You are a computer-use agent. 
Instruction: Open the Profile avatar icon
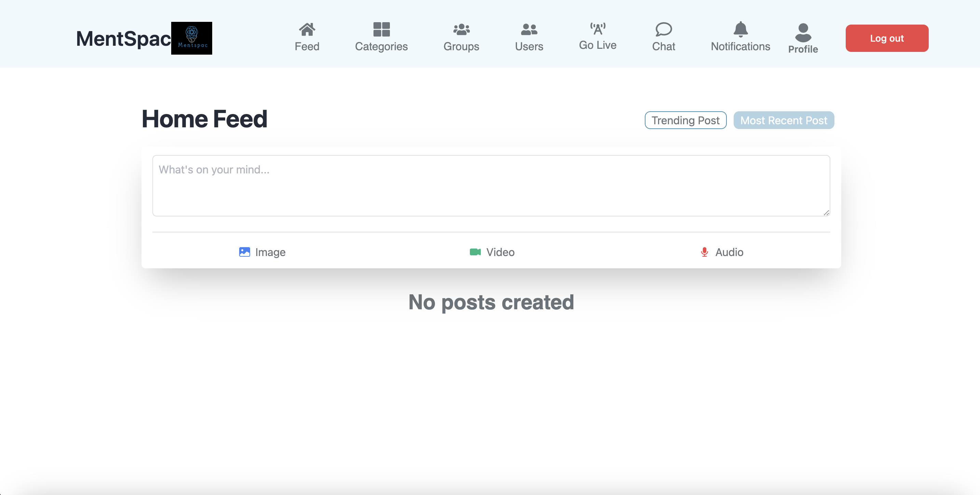pos(803,33)
